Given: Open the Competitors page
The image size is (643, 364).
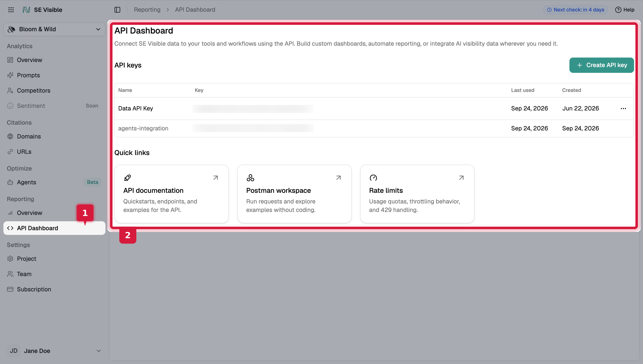Looking at the screenshot, I should pos(54,90).
